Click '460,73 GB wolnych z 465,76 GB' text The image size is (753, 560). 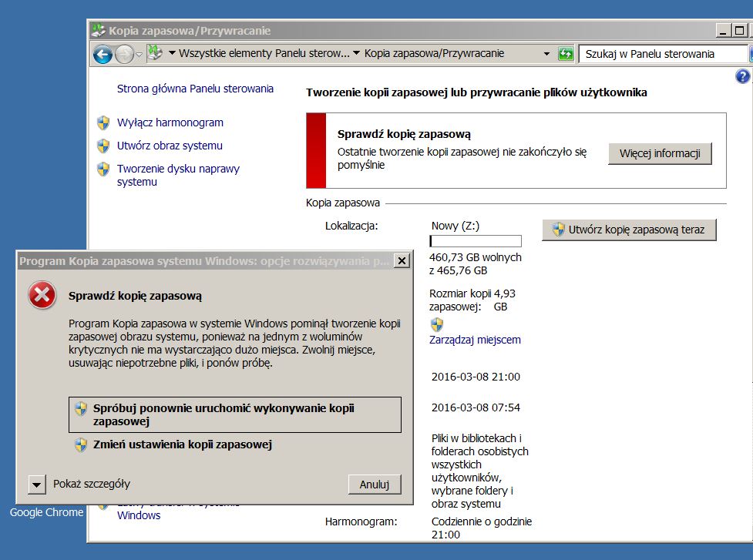click(x=476, y=264)
